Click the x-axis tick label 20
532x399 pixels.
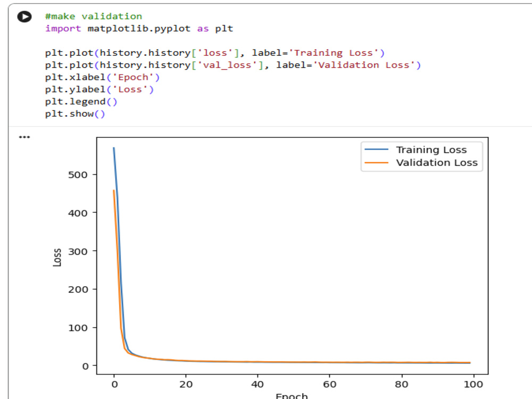click(186, 384)
